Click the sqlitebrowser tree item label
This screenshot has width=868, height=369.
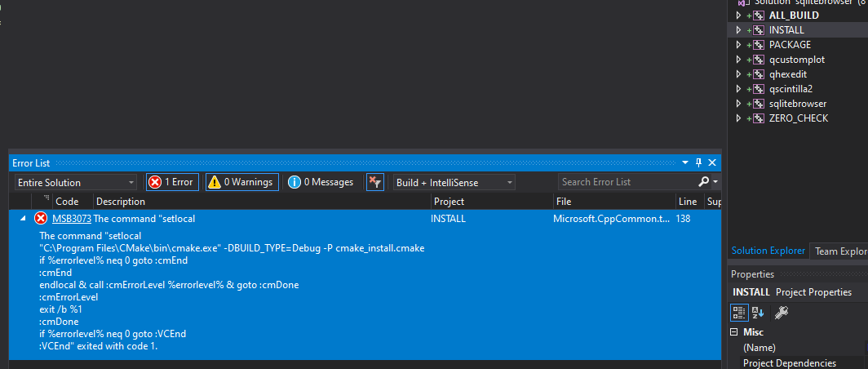(x=798, y=104)
